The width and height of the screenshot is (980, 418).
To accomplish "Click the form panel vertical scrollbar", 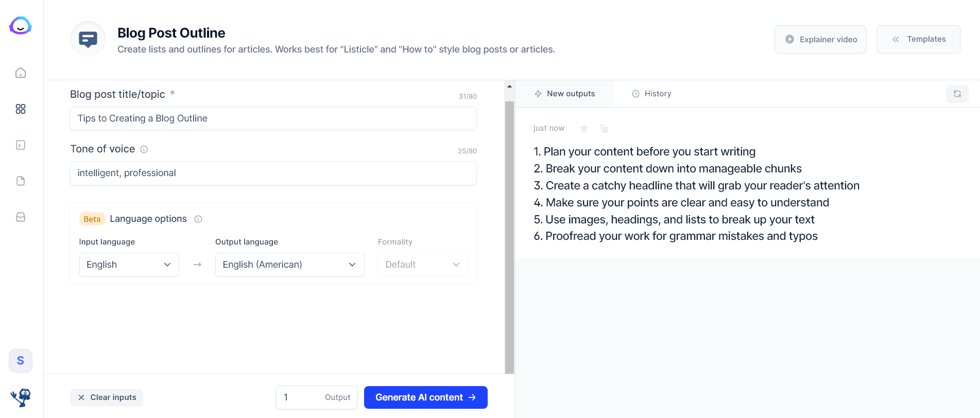I will pos(509,237).
